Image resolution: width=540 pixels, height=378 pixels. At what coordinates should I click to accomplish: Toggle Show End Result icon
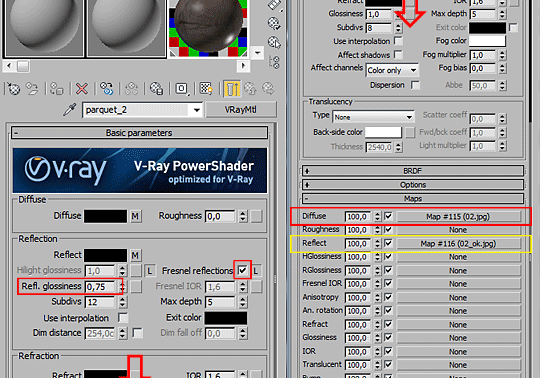(x=232, y=89)
